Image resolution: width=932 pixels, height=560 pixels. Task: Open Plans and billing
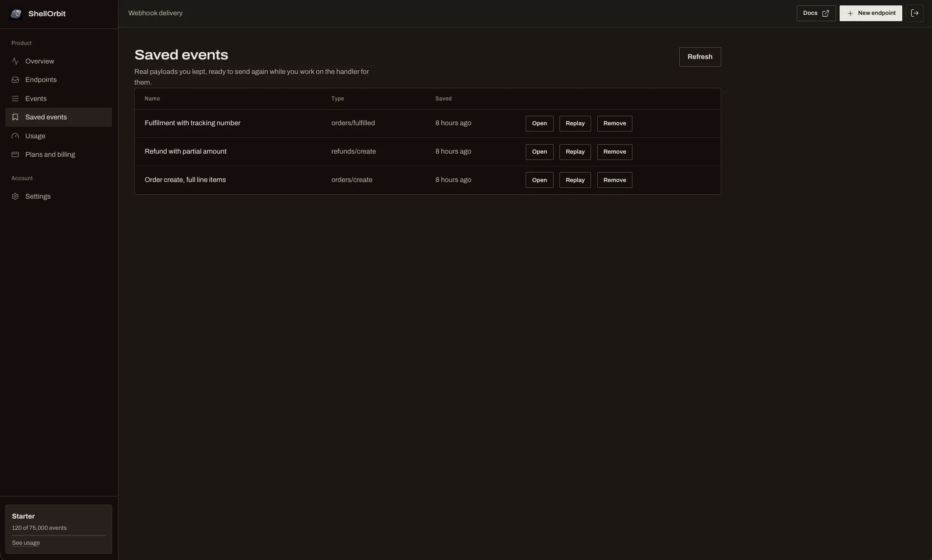pyautogui.click(x=59, y=155)
